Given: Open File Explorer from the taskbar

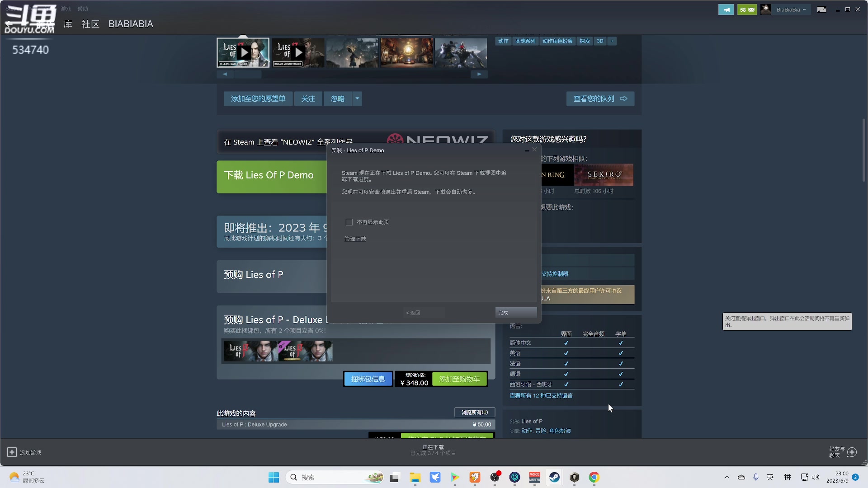Looking at the screenshot, I should coord(415,478).
